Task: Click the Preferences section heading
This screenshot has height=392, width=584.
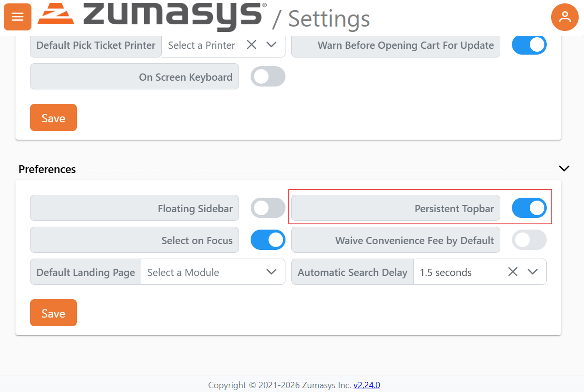Action: click(47, 169)
